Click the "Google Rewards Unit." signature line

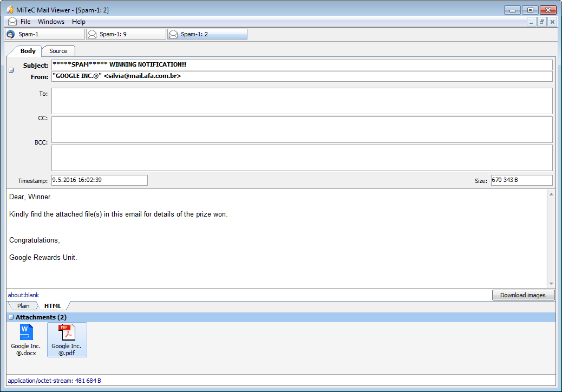click(43, 257)
